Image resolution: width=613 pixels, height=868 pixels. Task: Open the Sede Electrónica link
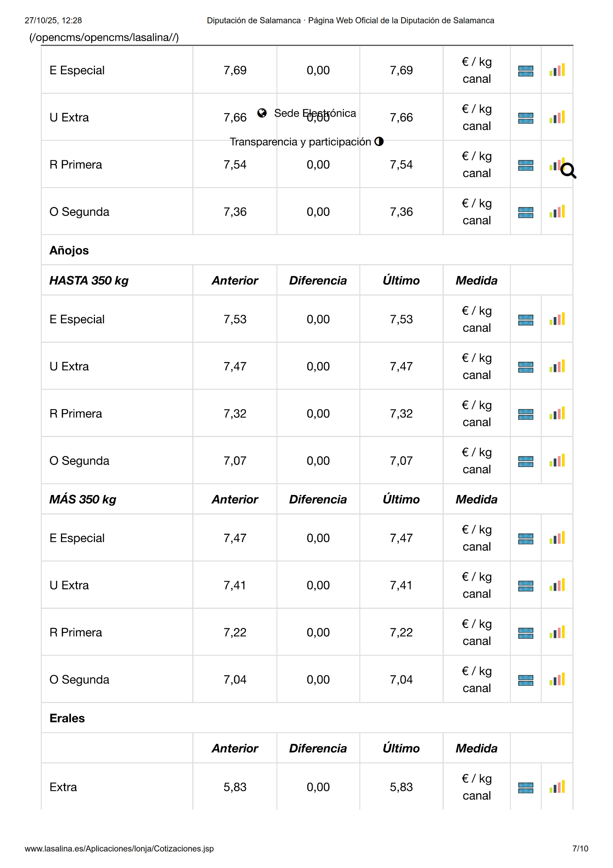point(315,113)
